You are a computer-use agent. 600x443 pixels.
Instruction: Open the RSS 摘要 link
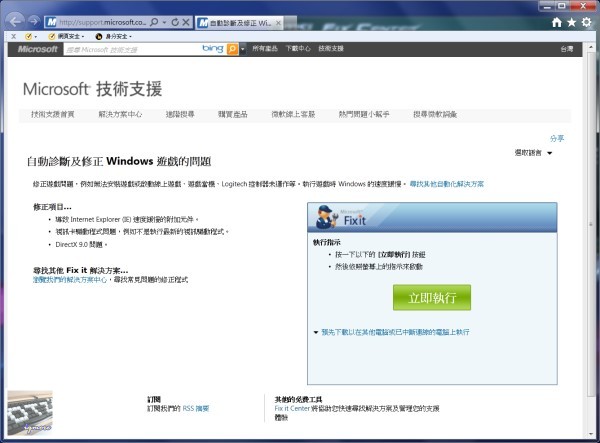pos(196,409)
